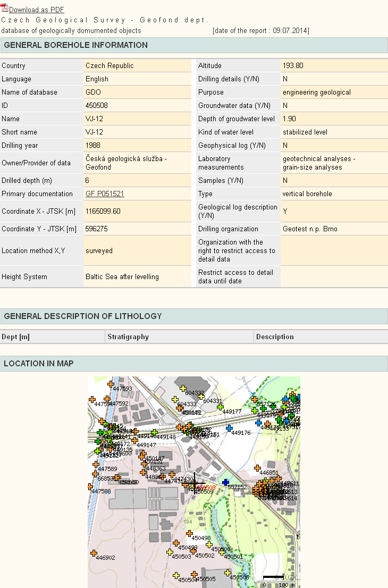Select orange borehole marker 446902 on map
Image resolution: width=388 pixels, height=588 pixels.
(x=94, y=553)
